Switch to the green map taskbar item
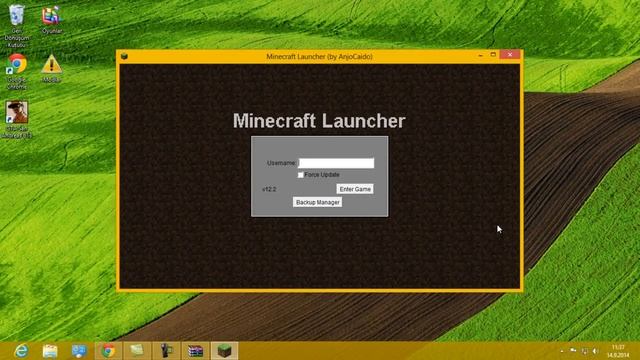The image size is (640, 360). coord(137,351)
